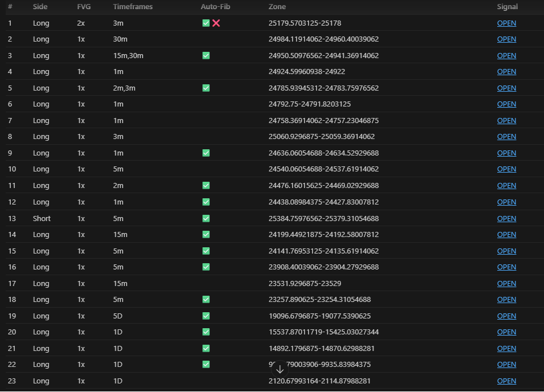The image size is (544, 392).
Task: Click the Timeframes column header
Action: click(x=133, y=7)
